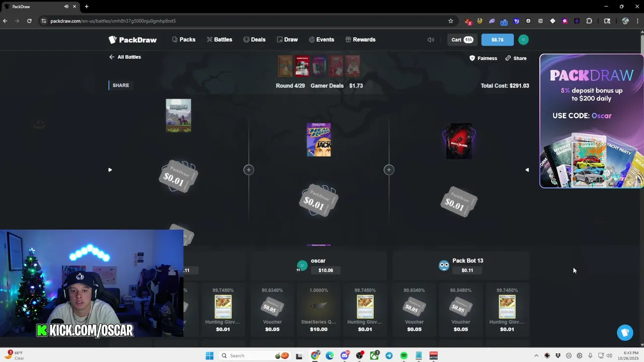The image size is (644, 362).
Task: Open the Chrome three-dot menu
Action: click(x=637, y=21)
